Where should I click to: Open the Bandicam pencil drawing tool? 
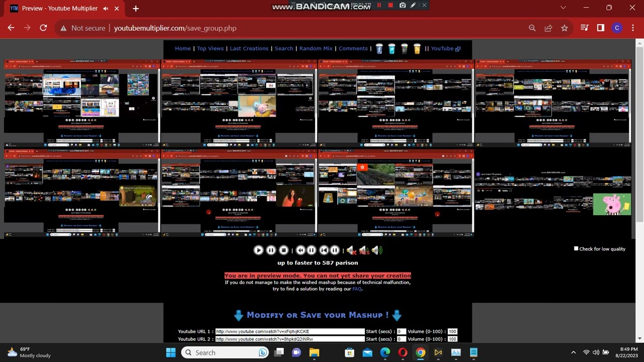tap(413, 5)
